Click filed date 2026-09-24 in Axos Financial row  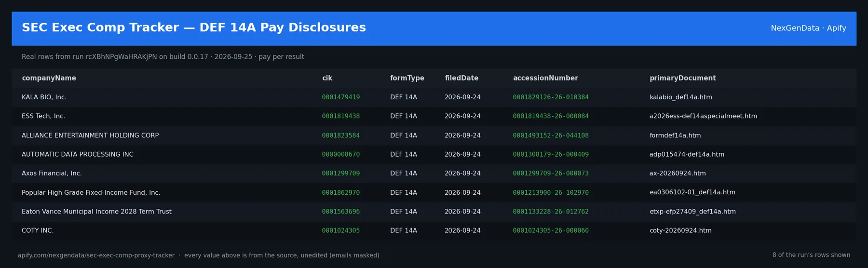click(x=462, y=174)
